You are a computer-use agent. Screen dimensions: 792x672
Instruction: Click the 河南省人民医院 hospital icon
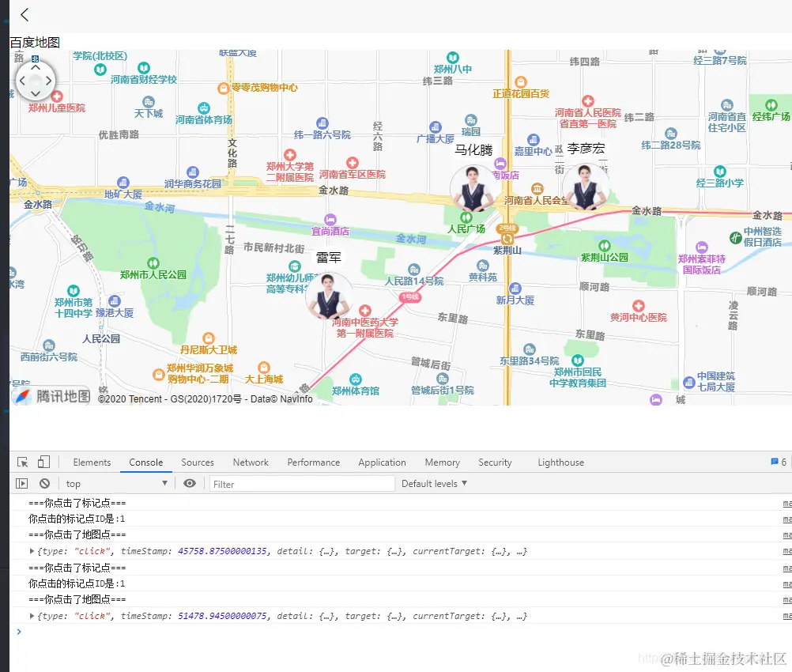(x=588, y=101)
